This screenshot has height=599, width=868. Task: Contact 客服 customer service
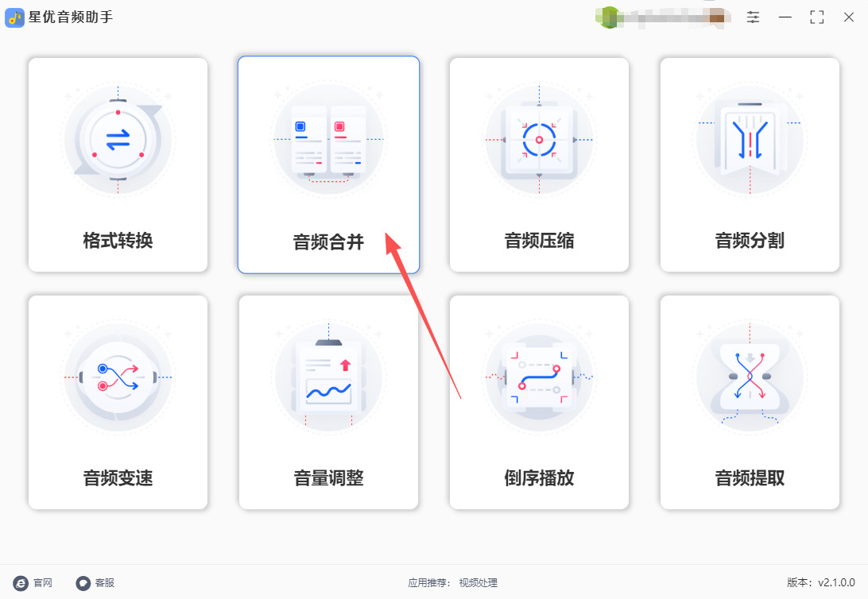coord(95,583)
